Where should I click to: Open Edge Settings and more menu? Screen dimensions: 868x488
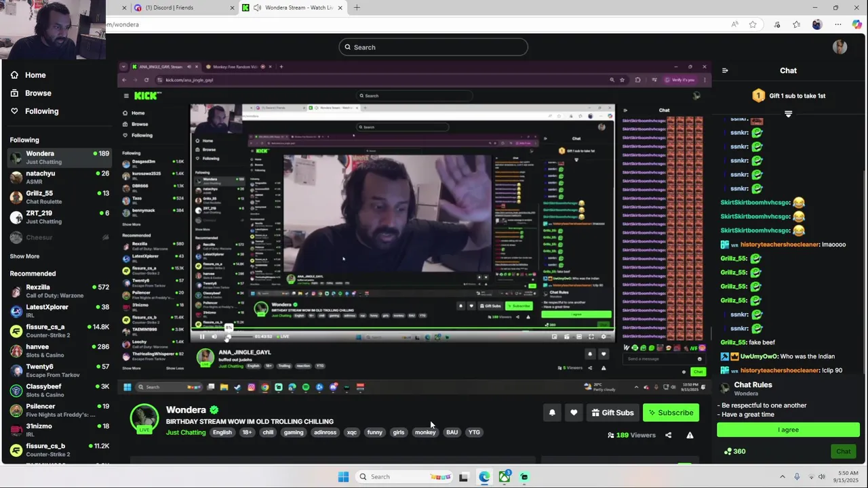[838, 24]
